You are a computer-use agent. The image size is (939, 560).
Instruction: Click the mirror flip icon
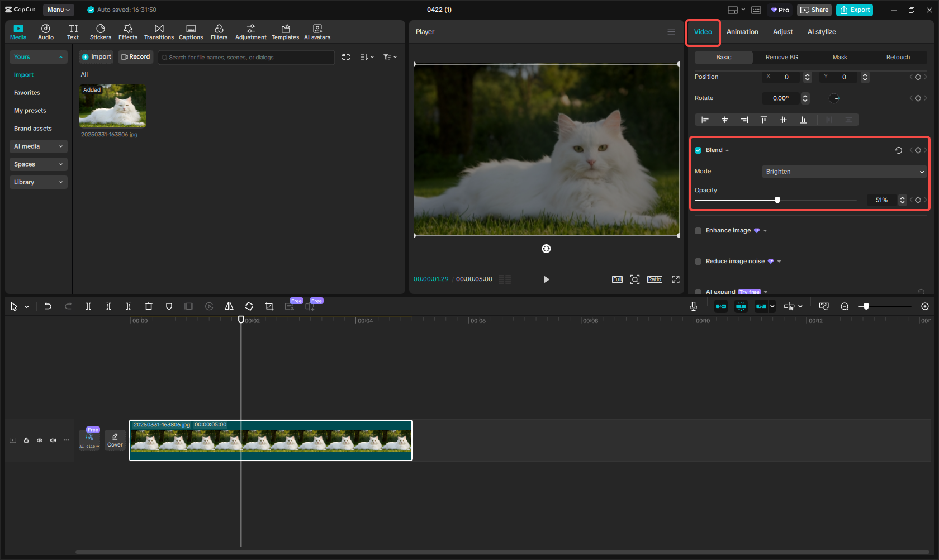tap(229, 306)
